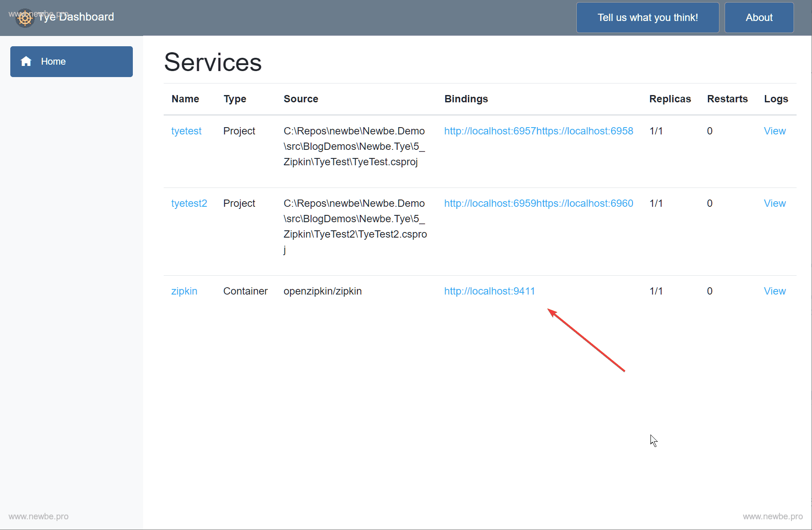View logs for the tyetest service

[x=774, y=131]
